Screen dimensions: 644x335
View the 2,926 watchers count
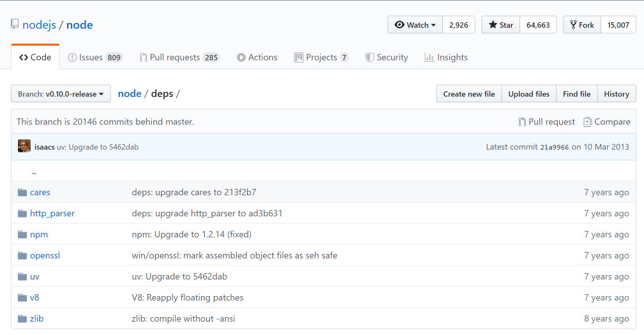pyautogui.click(x=458, y=25)
